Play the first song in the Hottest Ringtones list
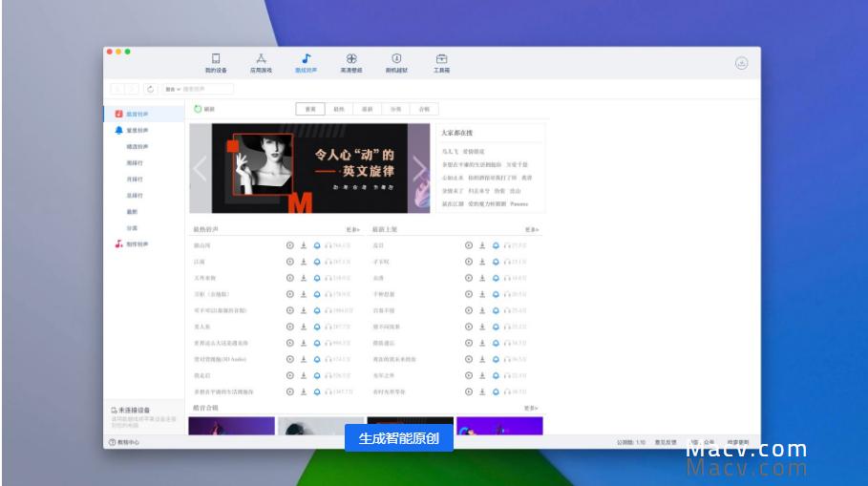The height and width of the screenshot is (486, 868). 290,245
